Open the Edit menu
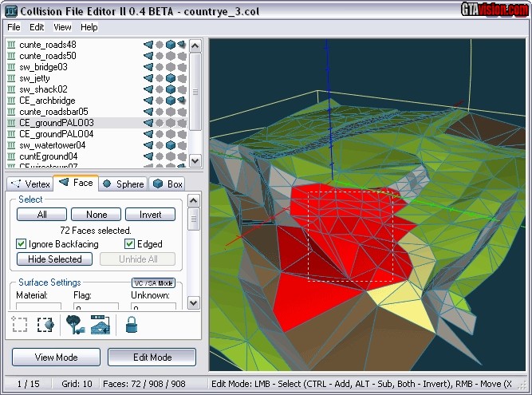This screenshot has height=395, width=532. tap(37, 27)
